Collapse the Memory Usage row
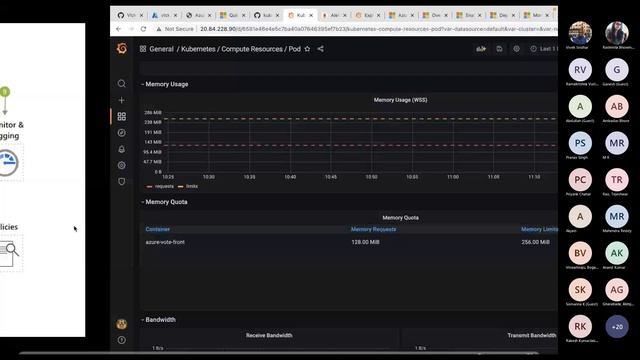 pos(164,84)
